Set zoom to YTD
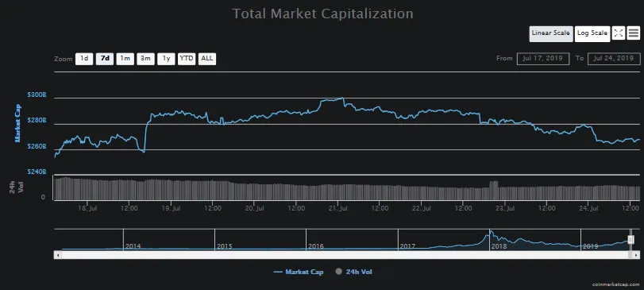 [x=187, y=59]
